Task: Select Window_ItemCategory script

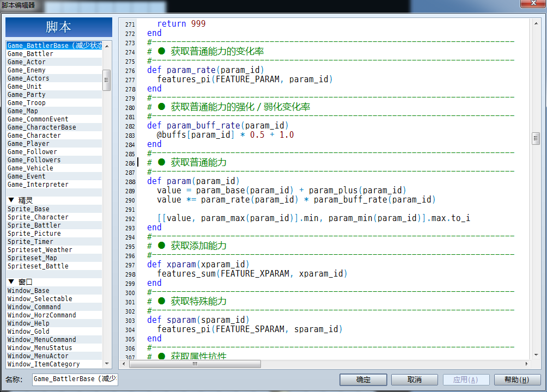Action: pyautogui.click(x=55, y=364)
